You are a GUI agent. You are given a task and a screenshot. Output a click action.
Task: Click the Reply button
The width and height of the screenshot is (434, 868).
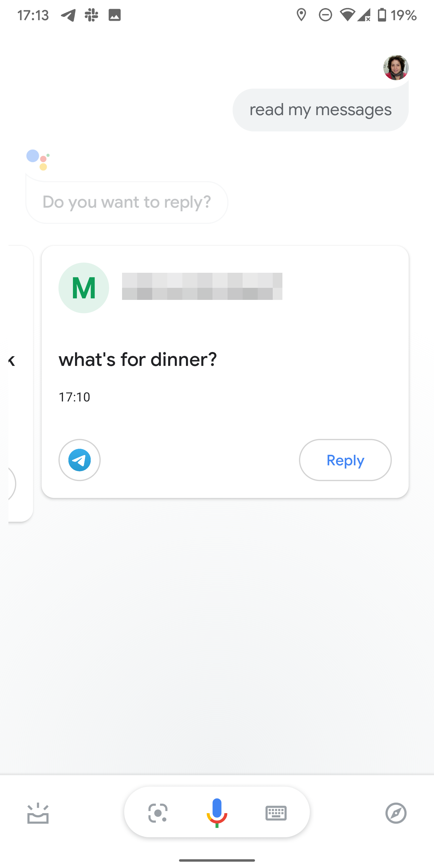[x=345, y=460]
